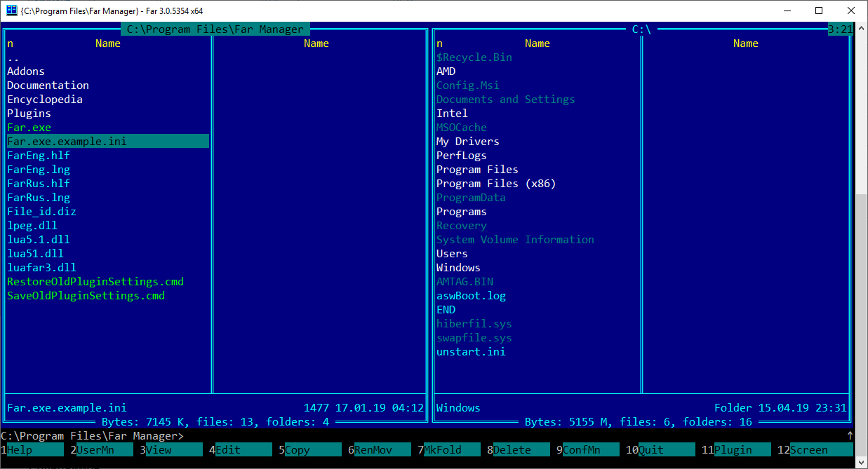Select the My Drivers folder
This screenshot has width=868, height=469.
(x=468, y=142)
